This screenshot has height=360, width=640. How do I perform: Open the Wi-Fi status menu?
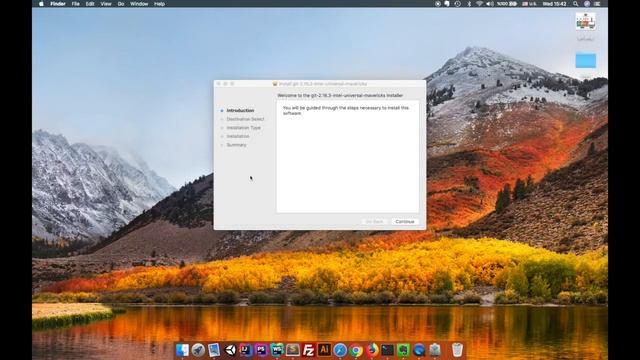(x=479, y=4)
